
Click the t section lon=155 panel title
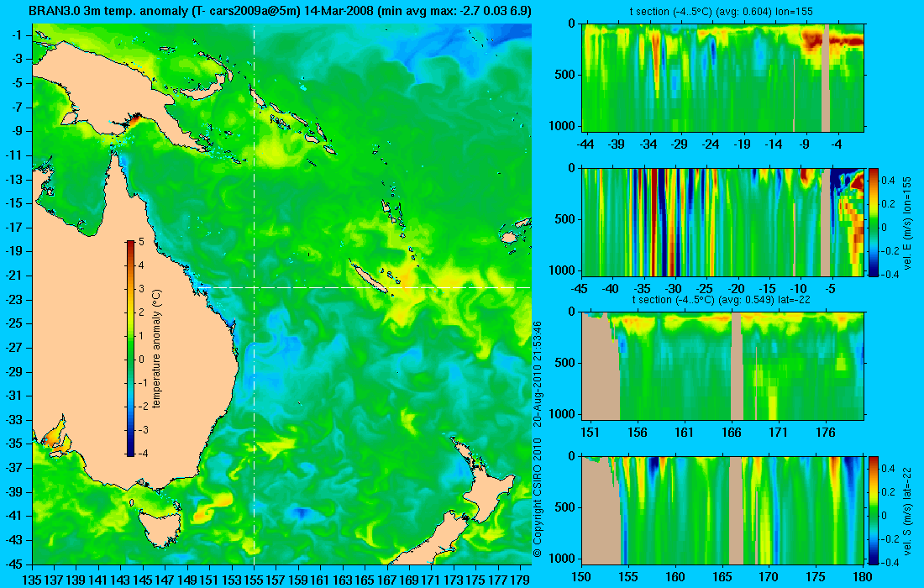[x=722, y=12]
